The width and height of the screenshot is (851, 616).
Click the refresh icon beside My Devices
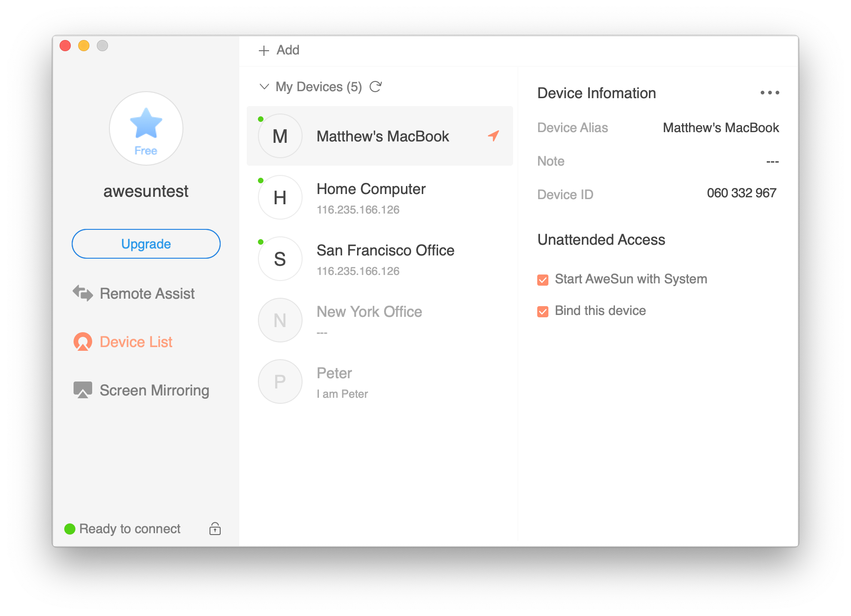point(376,87)
